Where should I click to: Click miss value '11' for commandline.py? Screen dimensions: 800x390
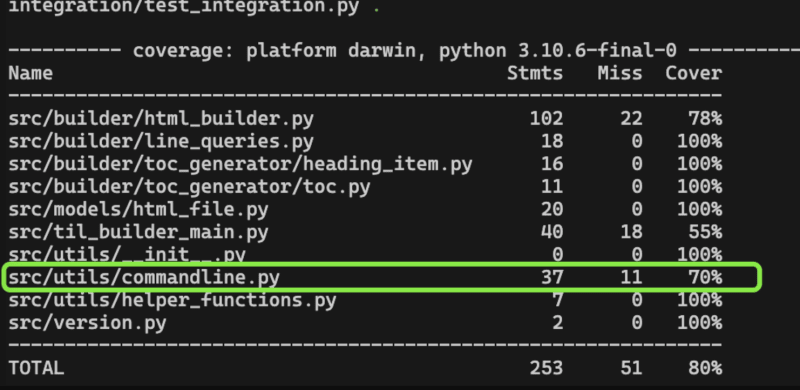(x=631, y=277)
